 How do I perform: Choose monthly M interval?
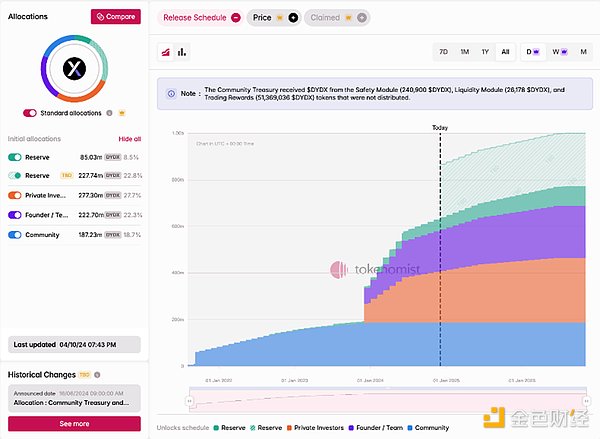point(583,52)
